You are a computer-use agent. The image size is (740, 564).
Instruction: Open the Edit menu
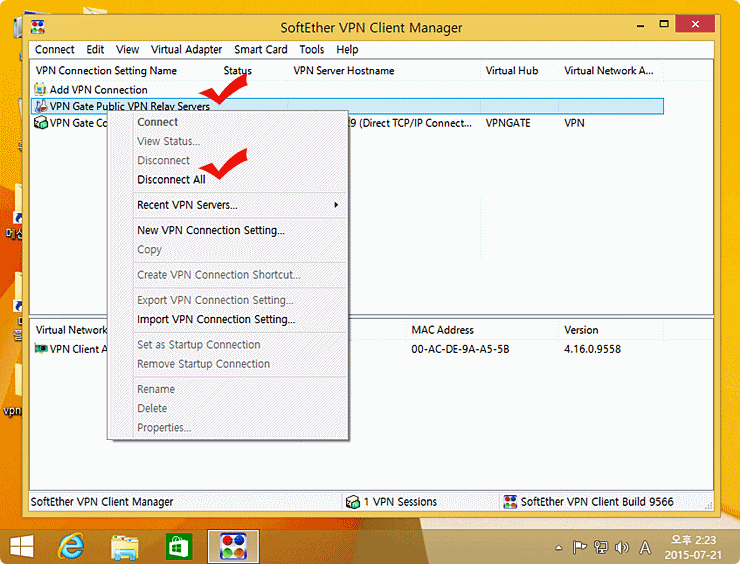[95, 50]
